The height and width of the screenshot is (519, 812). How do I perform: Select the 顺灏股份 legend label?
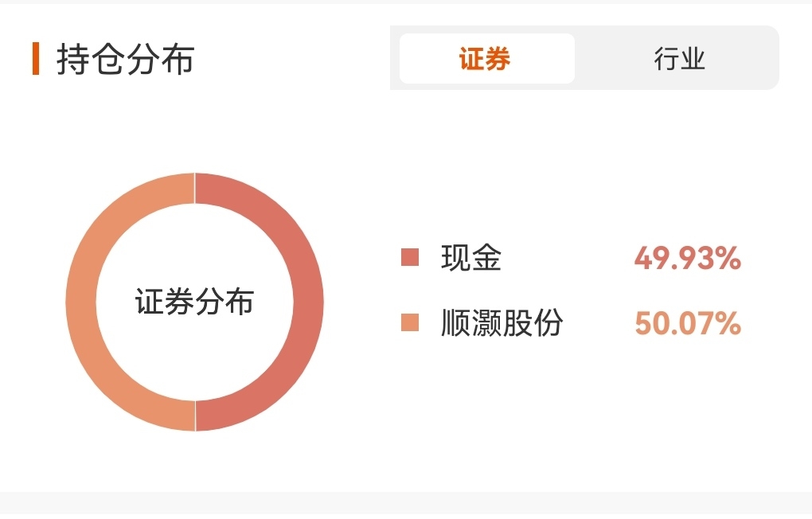502,322
